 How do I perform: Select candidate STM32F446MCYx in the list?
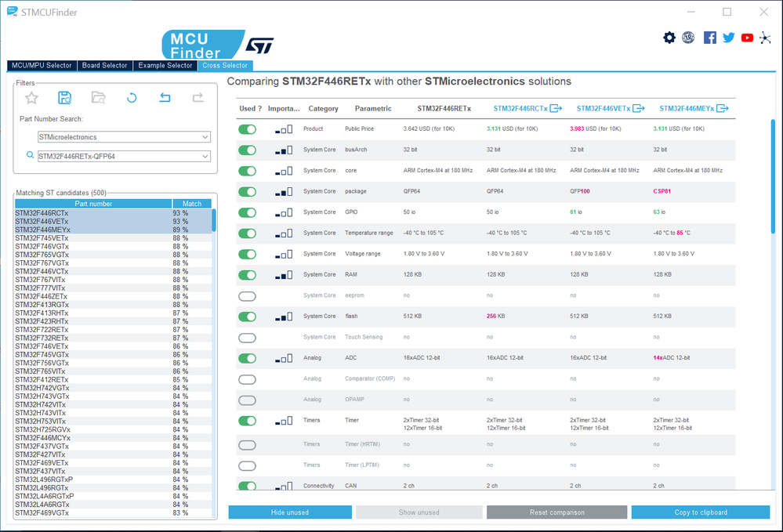[114, 438]
